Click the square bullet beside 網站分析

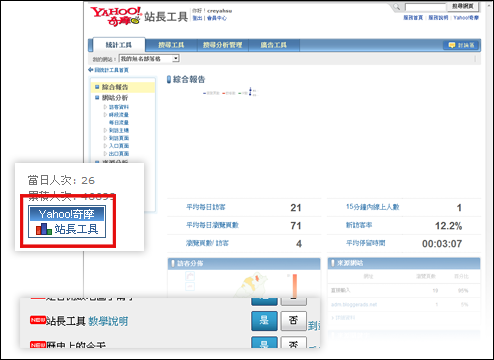pyautogui.click(x=97, y=98)
